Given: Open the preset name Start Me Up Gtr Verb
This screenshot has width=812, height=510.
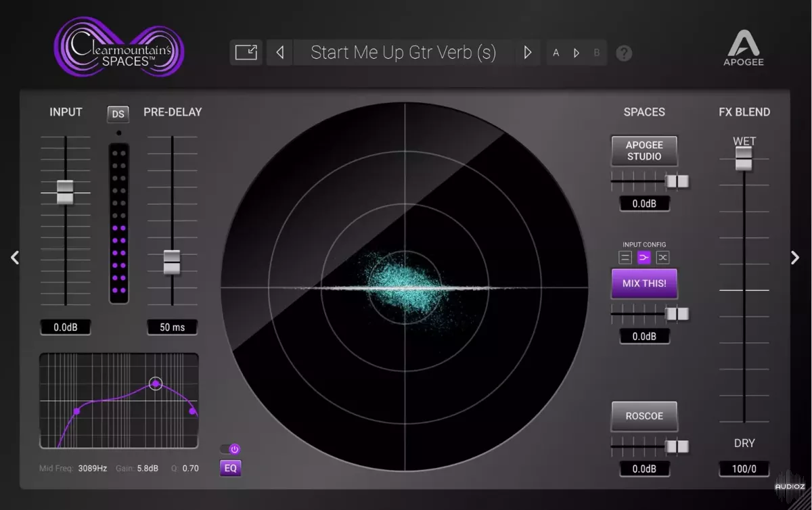Looking at the screenshot, I should coord(403,53).
